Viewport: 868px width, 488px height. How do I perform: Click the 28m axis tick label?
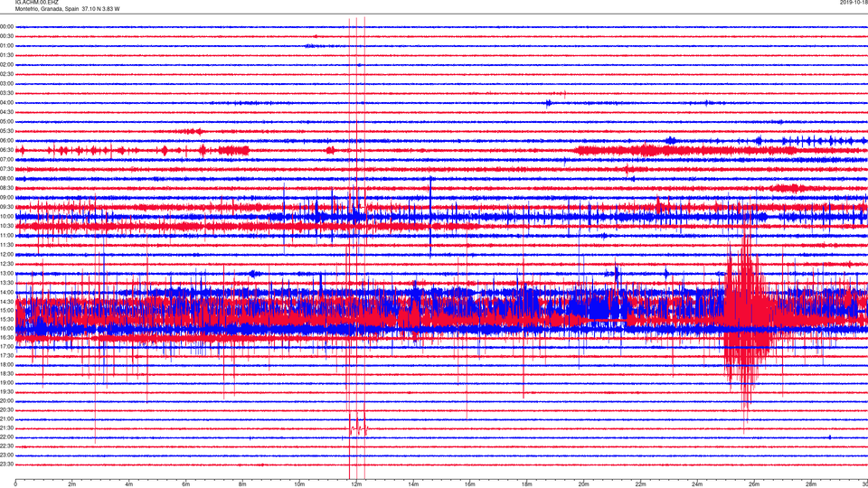pyautogui.click(x=811, y=484)
